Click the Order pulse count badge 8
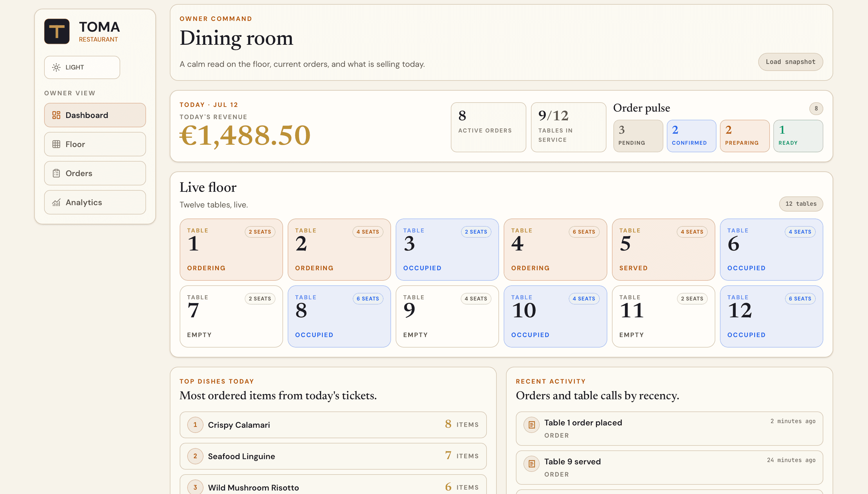 [x=816, y=109]
